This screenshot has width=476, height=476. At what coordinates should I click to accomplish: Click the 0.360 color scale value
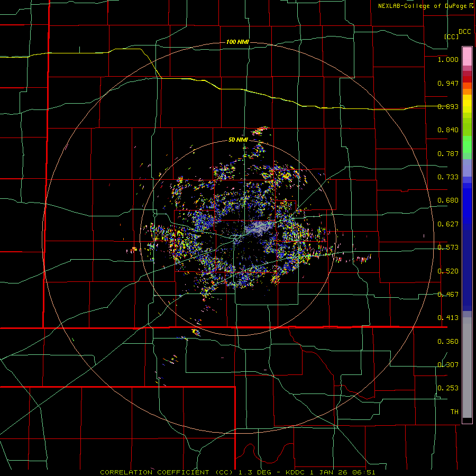(448, 342)
